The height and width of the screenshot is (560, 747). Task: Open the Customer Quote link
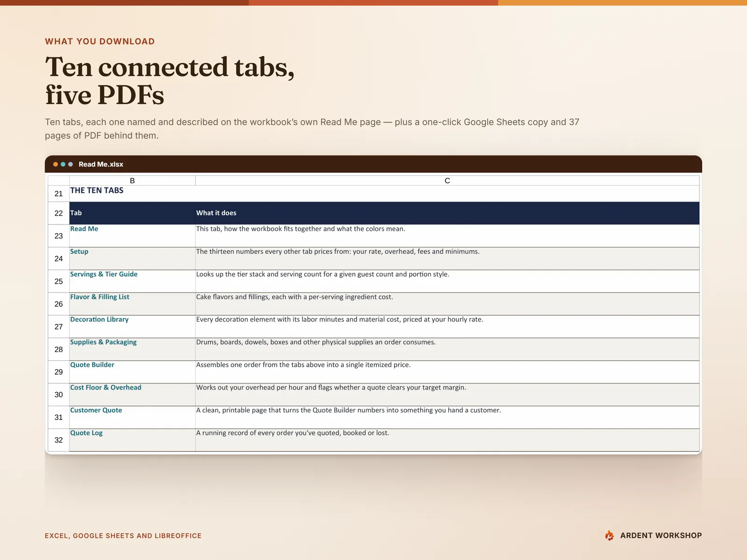pos(96,410)
